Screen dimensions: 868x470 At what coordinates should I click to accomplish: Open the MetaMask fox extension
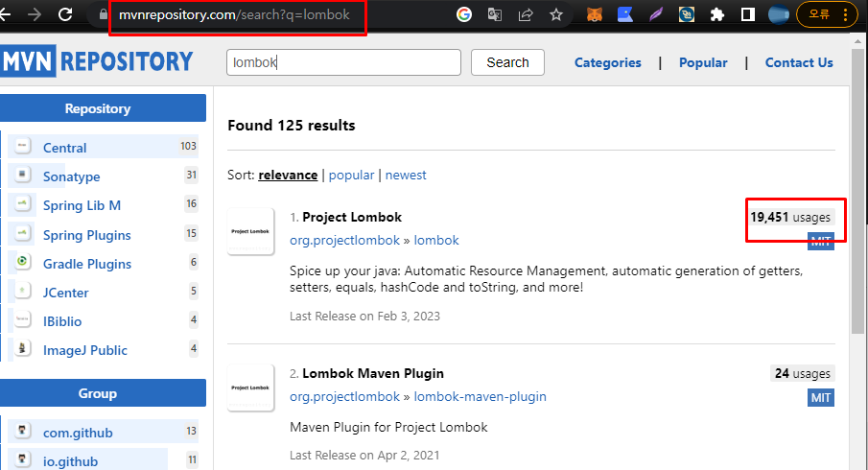tap(595, 14)
